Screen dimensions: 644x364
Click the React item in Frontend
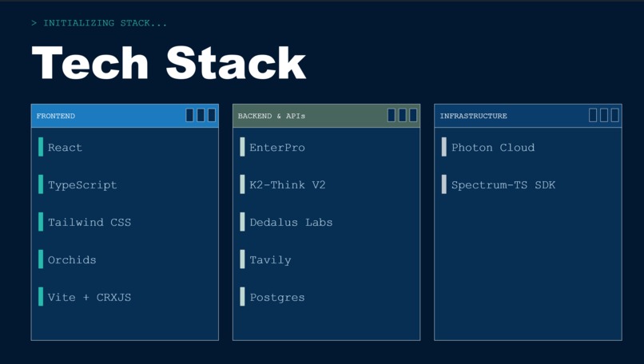65,148
